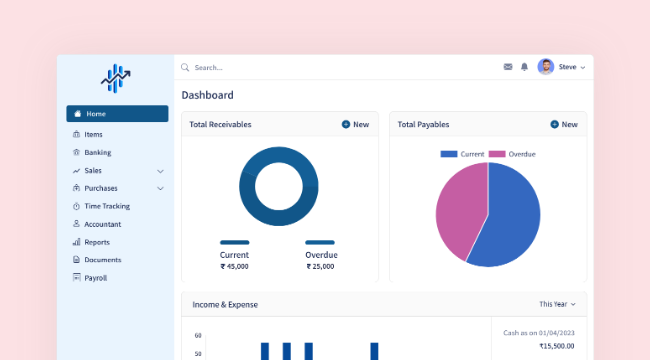Click New in Total Receivables
Image resolution: width=650 pixels, height=360 pixels.
[x=355, y=124]
